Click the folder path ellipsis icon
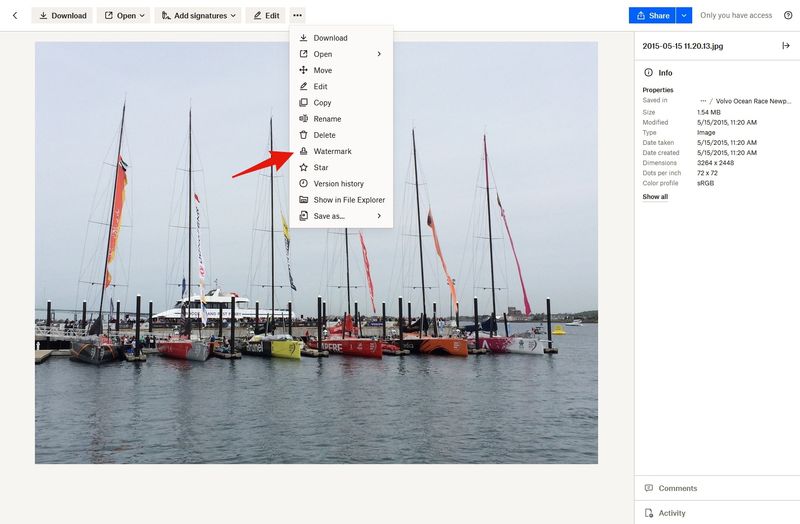Screen dimensions: 800x524 point(703,101)
